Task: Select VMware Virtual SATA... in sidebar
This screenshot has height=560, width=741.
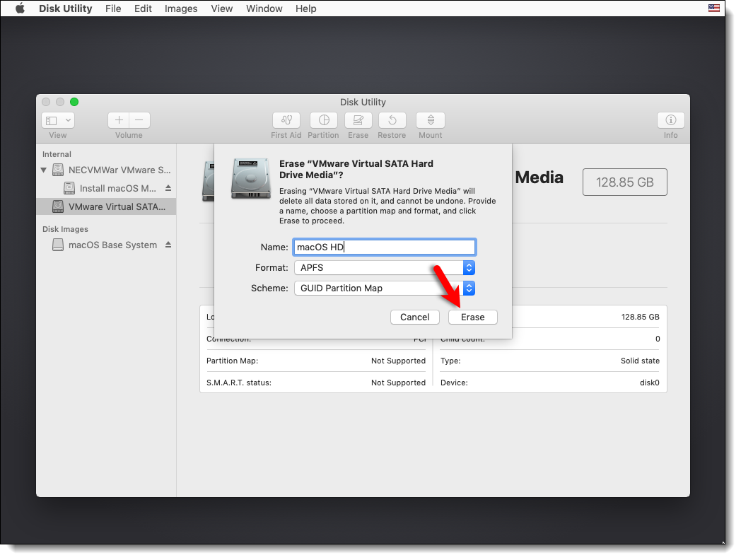Action: click(x=106, y=206)
